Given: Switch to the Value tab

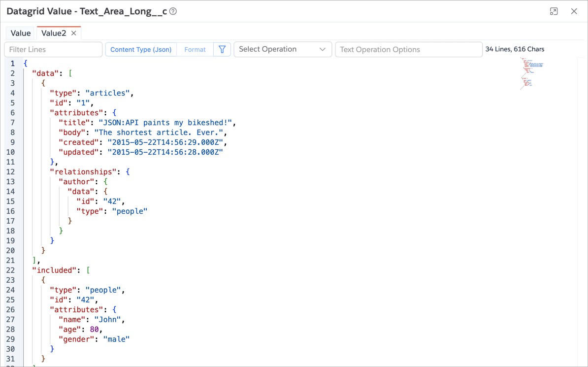Looking at the screenshot, I should (21, 33).
